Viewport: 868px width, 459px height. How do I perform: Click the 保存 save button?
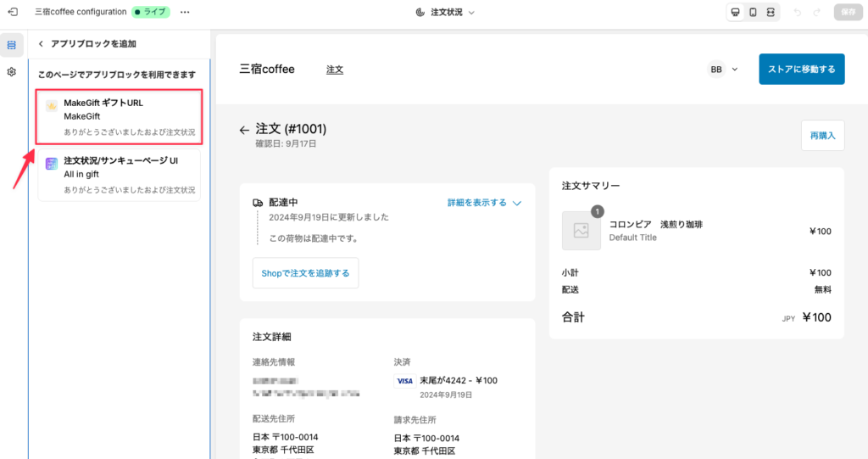click(848, 12)
